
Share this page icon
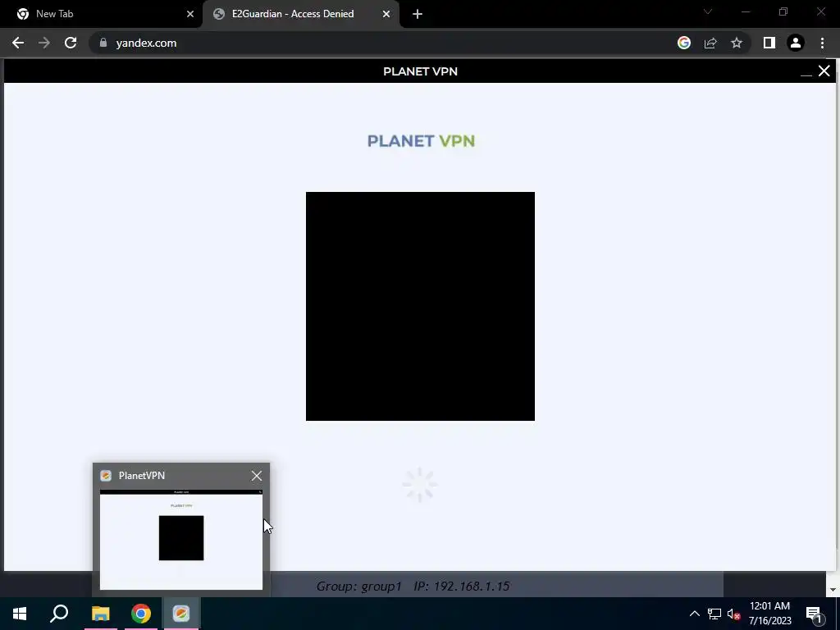pyautogui.click(x=710, y=43)
